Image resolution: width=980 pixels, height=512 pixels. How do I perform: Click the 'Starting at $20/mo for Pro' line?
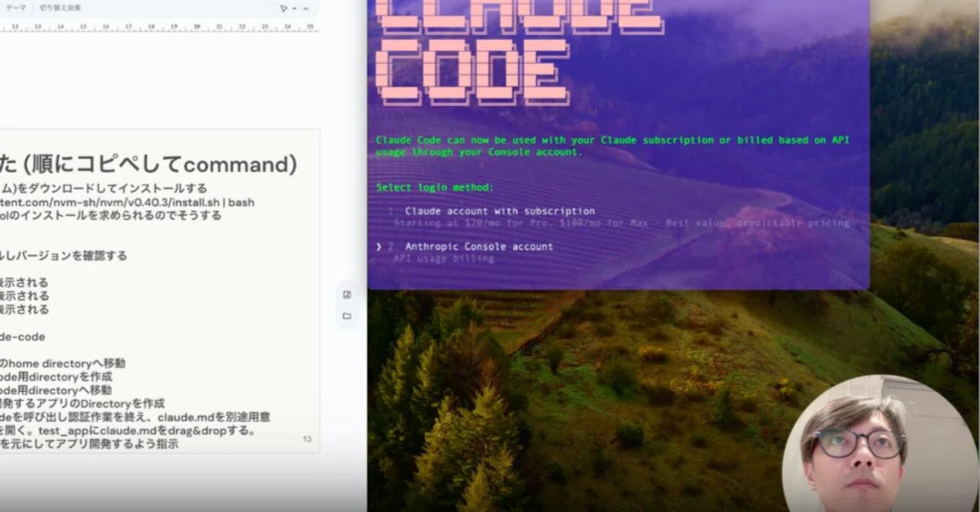point(621,222)
